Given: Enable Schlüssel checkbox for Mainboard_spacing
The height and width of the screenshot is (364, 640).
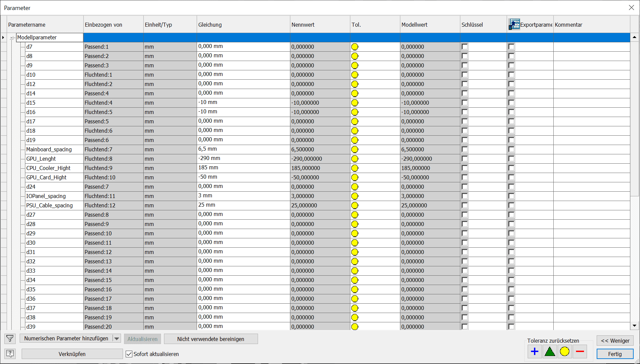Looking at the screenshot, I should pyautogui.click(x=465, y=149).
